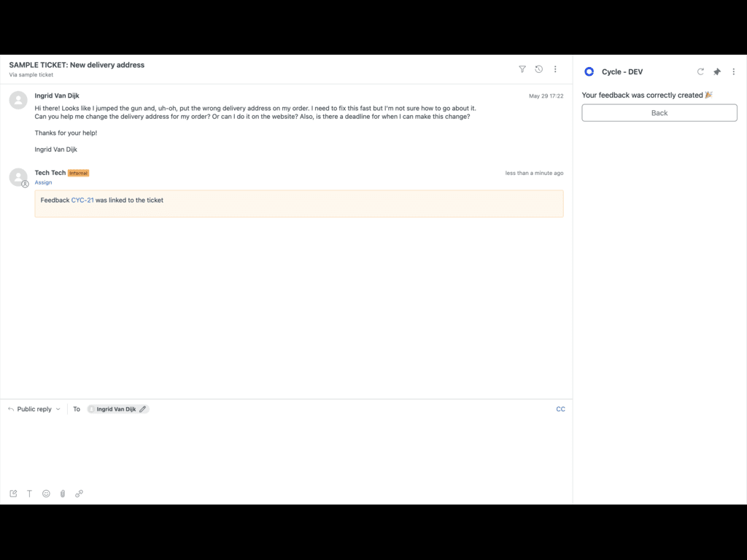Open the conversation filter icon
Screen dimensions: 747x560
[522, 69]
